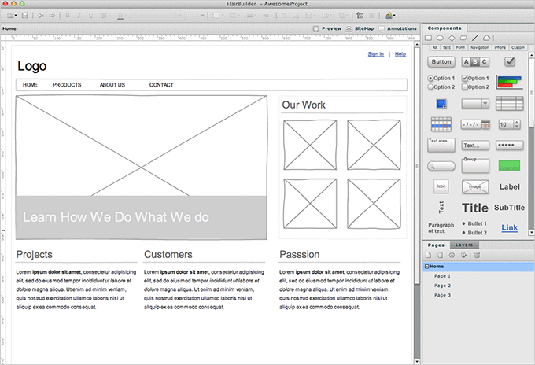
Task: Pick the calendar component
Action: coord(441,125)
